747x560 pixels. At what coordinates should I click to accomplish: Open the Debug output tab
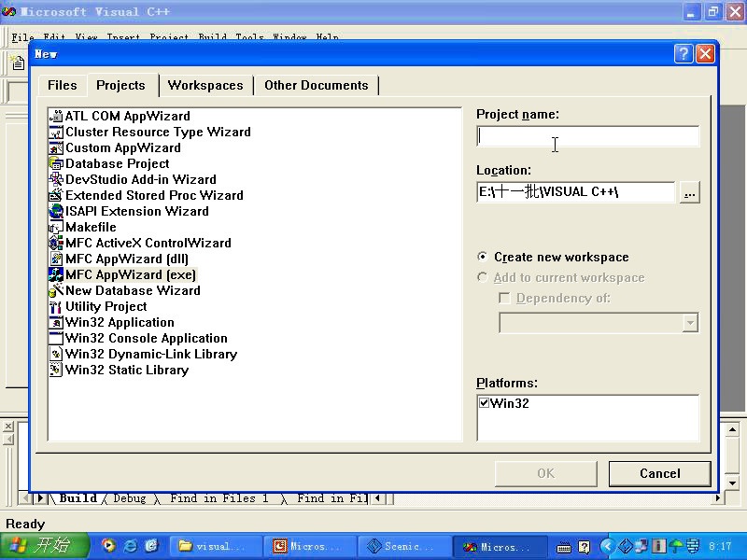[130, 498]
